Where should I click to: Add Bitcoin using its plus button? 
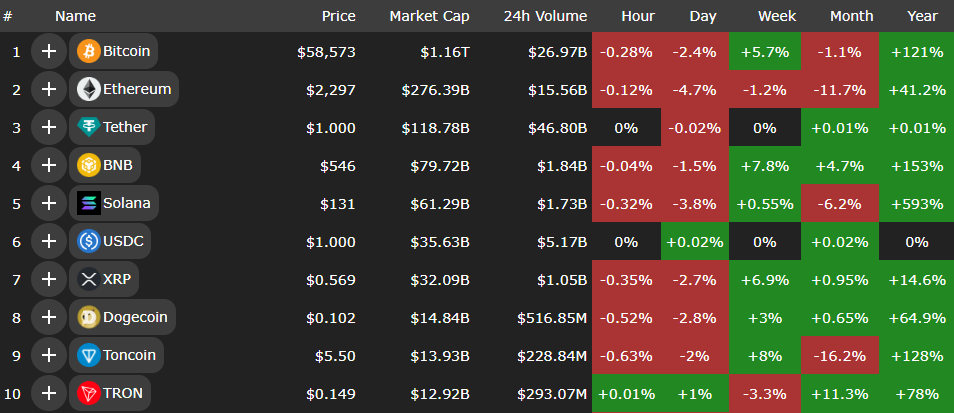(x=48, y=51)
